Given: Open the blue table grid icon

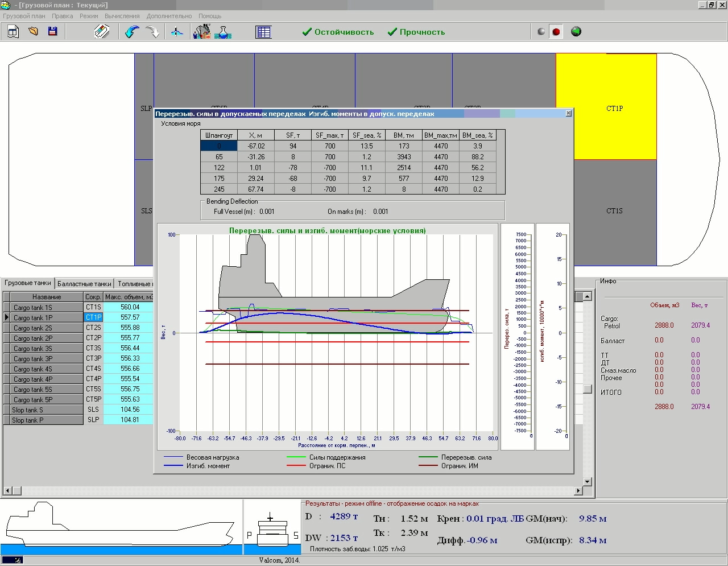Looking at the screenshot, I should click(x=263, y=32).
